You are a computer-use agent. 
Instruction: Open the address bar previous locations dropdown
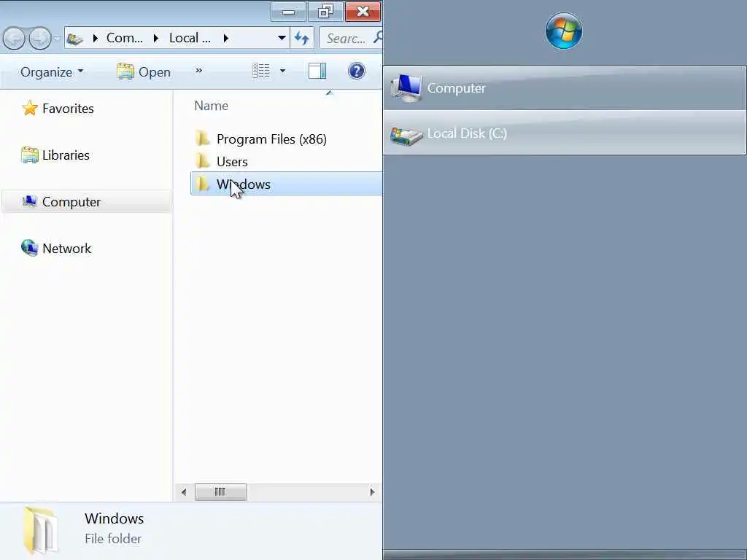click(282, 38)
